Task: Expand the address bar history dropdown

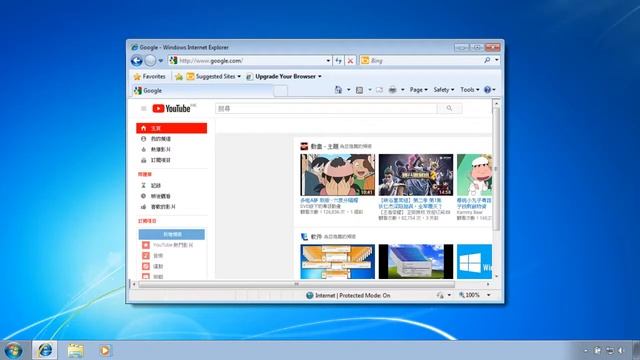Action: tap(328, 61)
